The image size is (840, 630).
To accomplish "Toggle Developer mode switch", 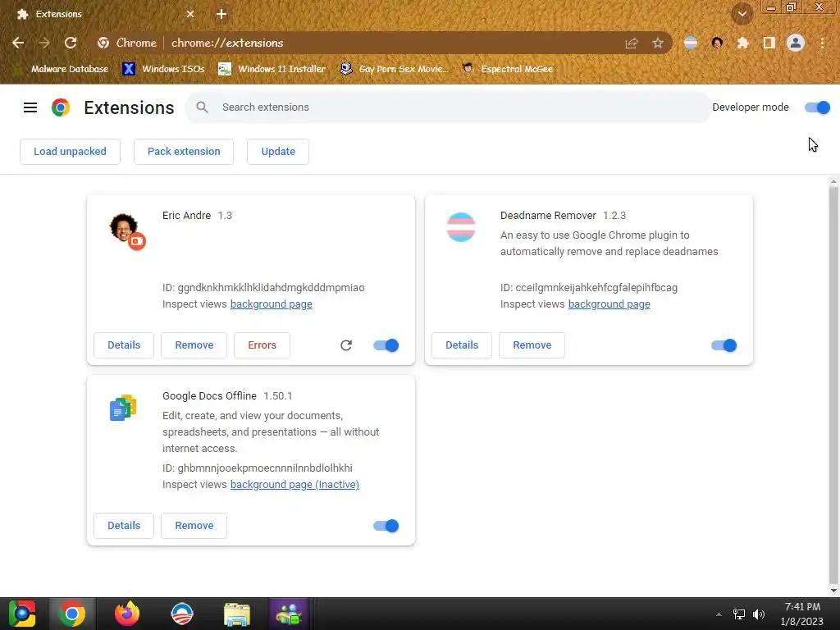I will coord(817,107).
